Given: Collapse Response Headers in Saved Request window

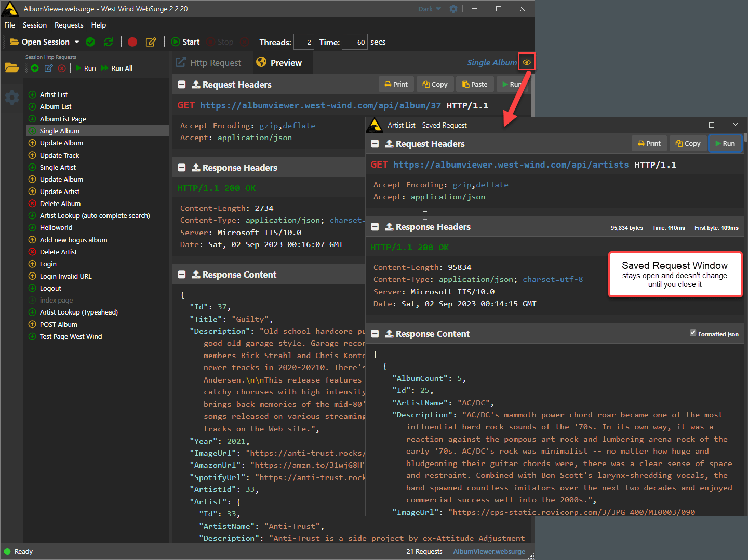Looking at the screenshot, I should pos(375,227).
